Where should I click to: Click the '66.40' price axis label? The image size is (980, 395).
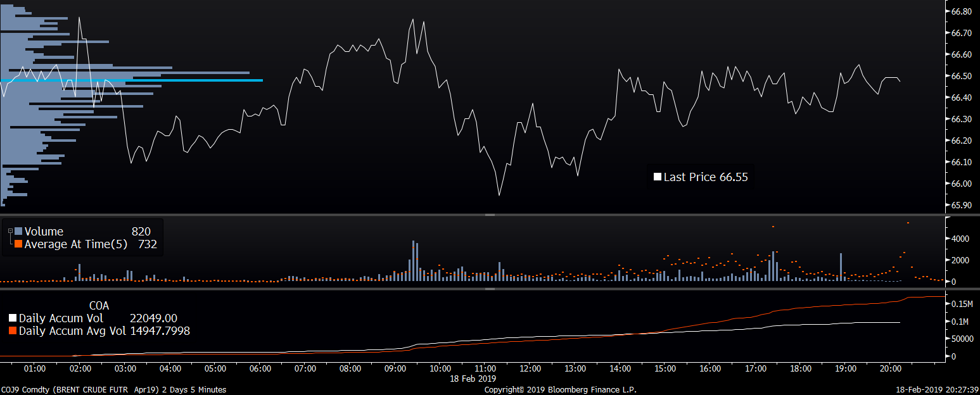[962, 97]
